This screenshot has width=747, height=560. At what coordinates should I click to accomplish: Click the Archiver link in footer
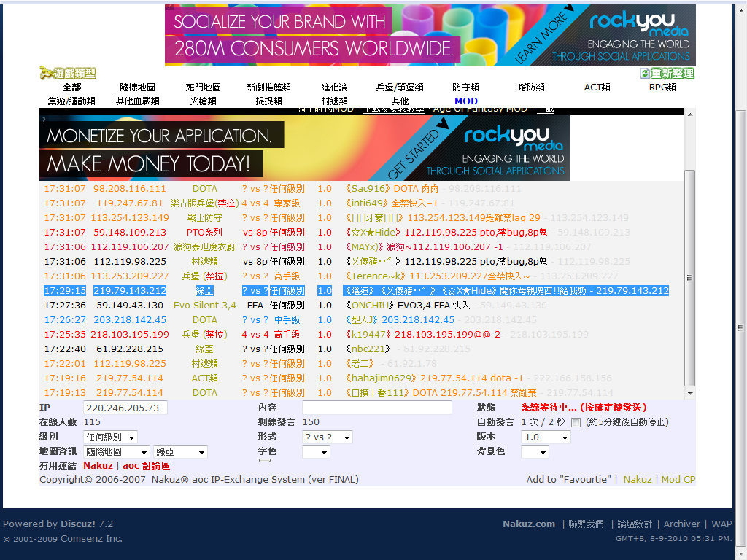(681, 524)
